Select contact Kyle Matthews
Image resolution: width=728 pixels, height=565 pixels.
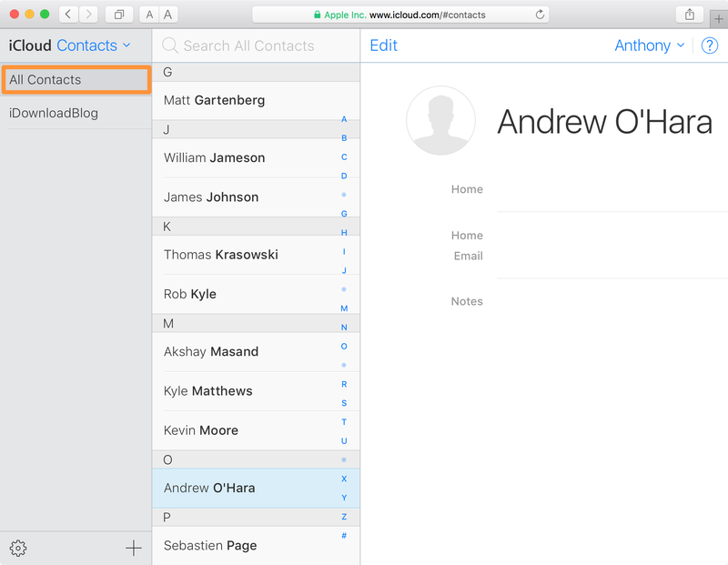(x=256, y=391)
